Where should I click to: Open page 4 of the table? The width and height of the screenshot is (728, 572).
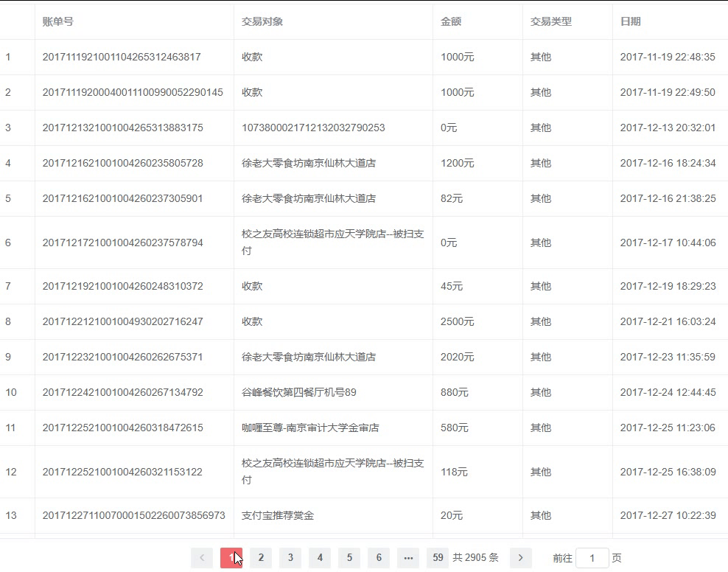[320, 558]
